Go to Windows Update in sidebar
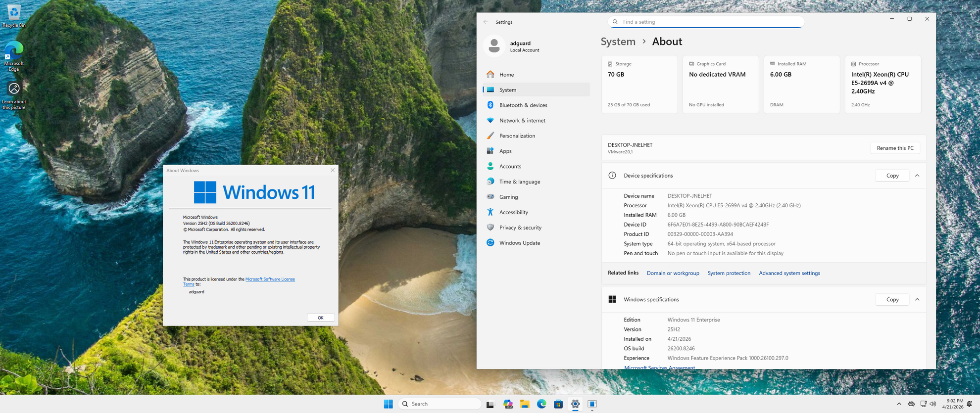Viewport: 980px width, 413px height. (x=519, y=243)
